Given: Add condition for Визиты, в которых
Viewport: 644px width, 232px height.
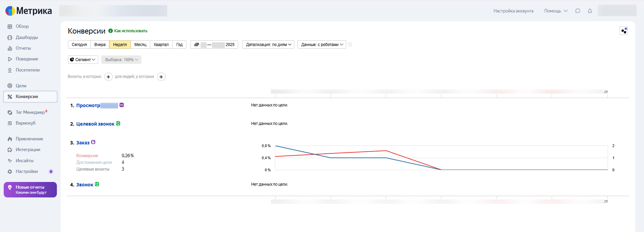Looking at the screenshot, I should point(108,77).
